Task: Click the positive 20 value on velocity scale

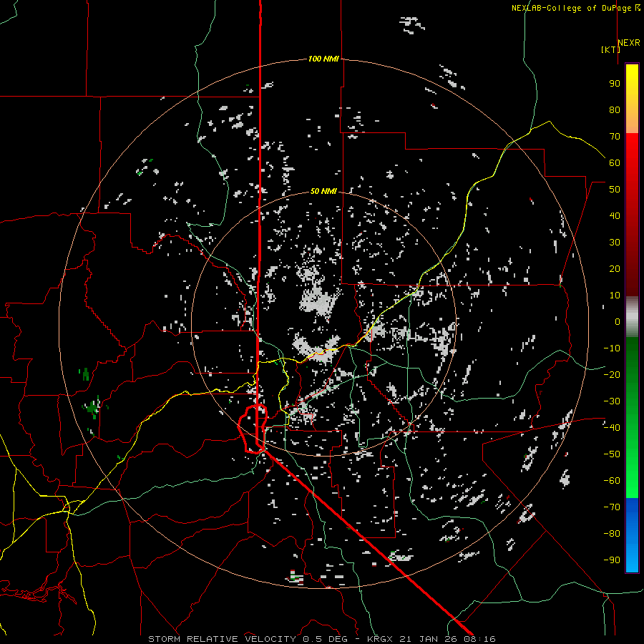Action: pyautogui.click(x=615, y=269)
